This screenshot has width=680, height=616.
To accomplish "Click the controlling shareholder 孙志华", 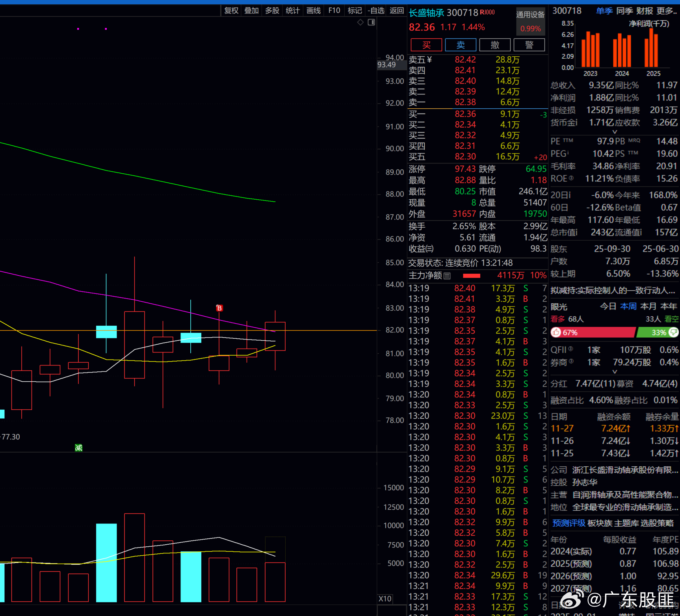I will pyautogui.click(x=585, y=482).
